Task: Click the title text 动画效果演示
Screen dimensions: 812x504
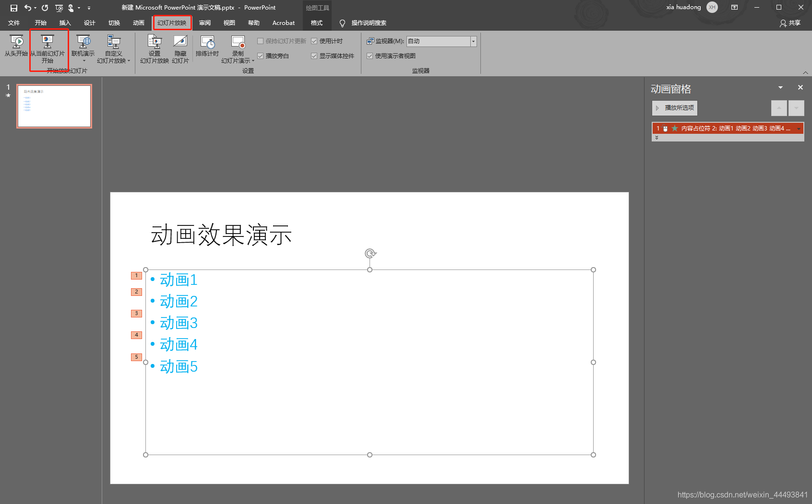Action: click(221, 235)
